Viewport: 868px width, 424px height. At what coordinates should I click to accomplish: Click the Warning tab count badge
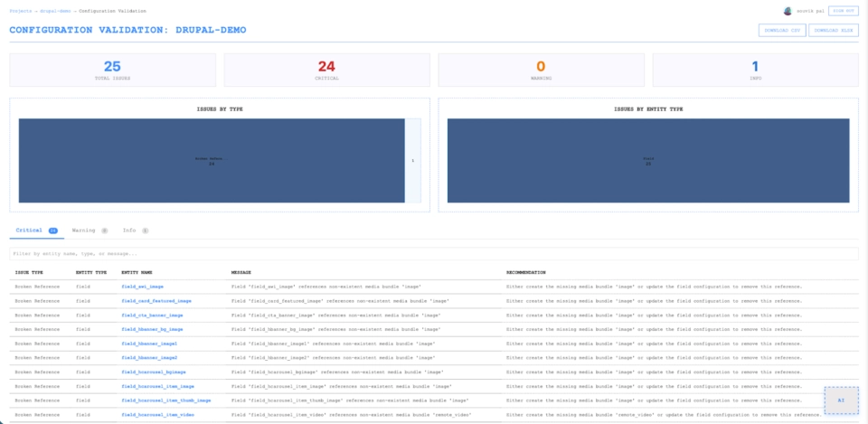[104, 231]
